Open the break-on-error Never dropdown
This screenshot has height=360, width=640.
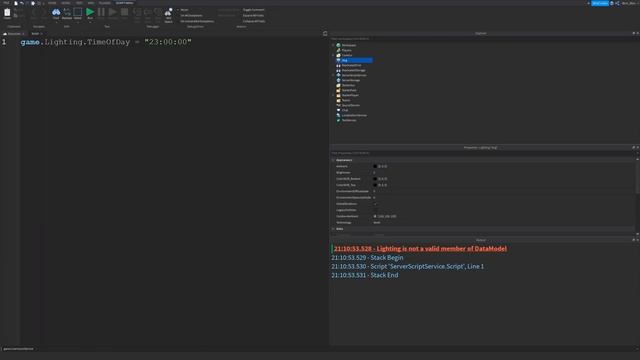click(184, 10)
